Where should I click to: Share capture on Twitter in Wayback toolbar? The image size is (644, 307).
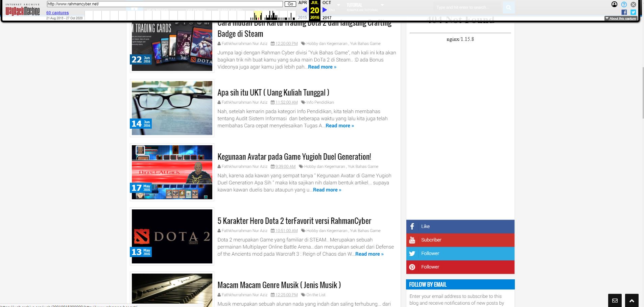pos(633,12)
